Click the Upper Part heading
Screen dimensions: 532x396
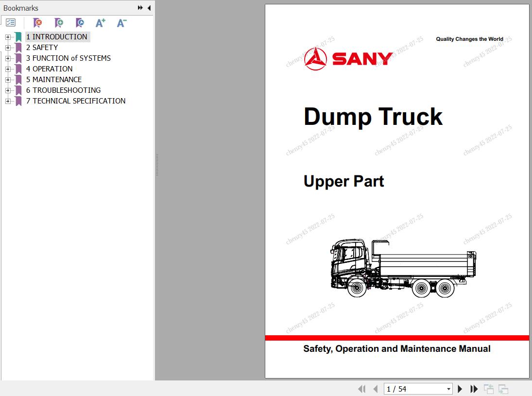pyautogui.click(x=343, y=181)
